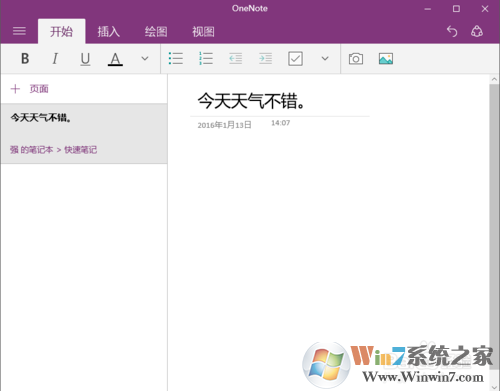This screenshot has height=391, width=500.
Task: Maximize the OneNote window
Action: coord(456,9)
